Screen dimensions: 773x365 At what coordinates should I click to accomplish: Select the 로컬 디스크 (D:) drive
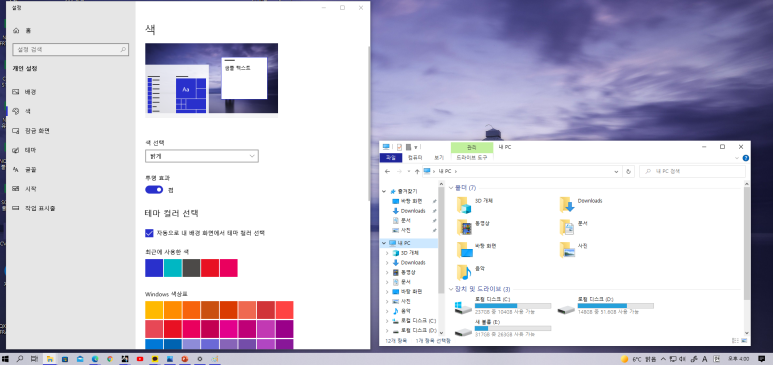click(605, 306)
